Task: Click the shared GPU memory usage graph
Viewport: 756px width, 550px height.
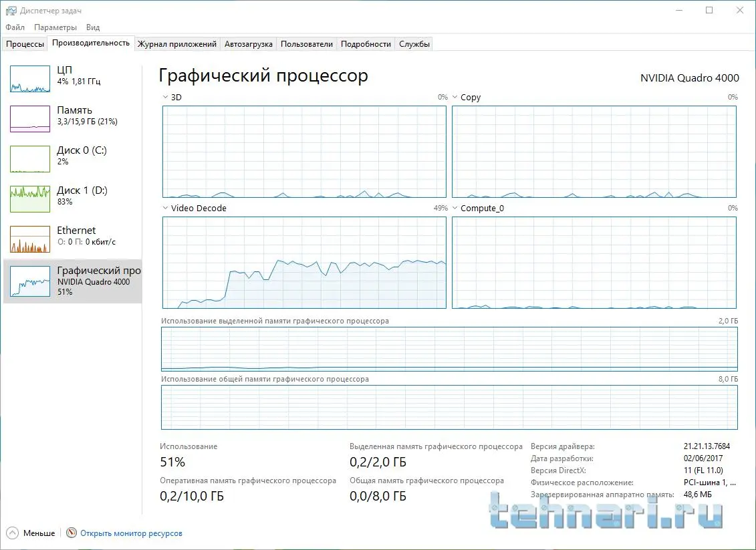Action: [x=449, y=407]
